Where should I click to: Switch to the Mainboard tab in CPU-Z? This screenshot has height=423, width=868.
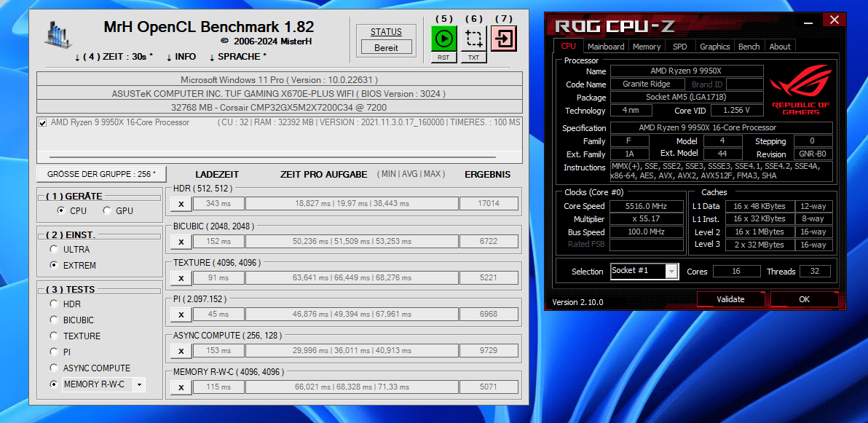pyautogui.click(x=606, y=47)
